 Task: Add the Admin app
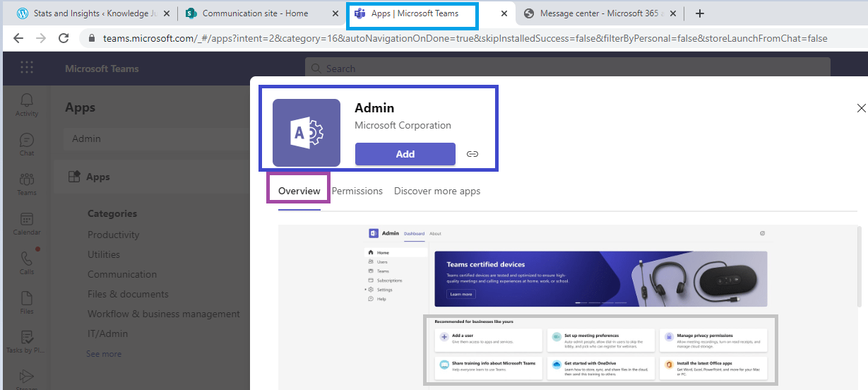click(x=405, y=154)
